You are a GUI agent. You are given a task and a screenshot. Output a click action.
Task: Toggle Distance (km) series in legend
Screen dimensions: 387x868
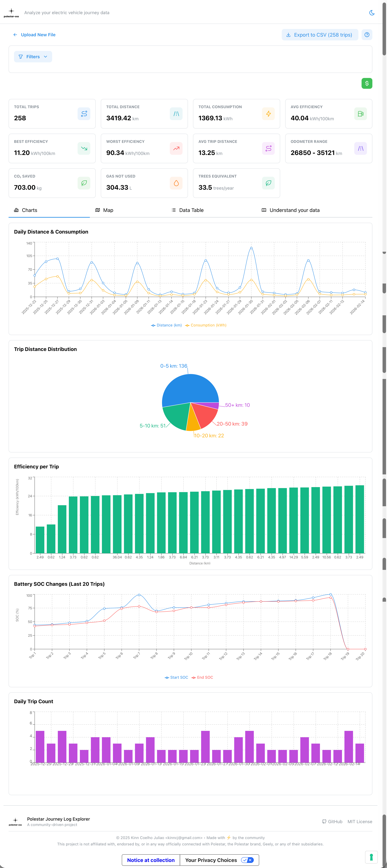click(166, 325)
